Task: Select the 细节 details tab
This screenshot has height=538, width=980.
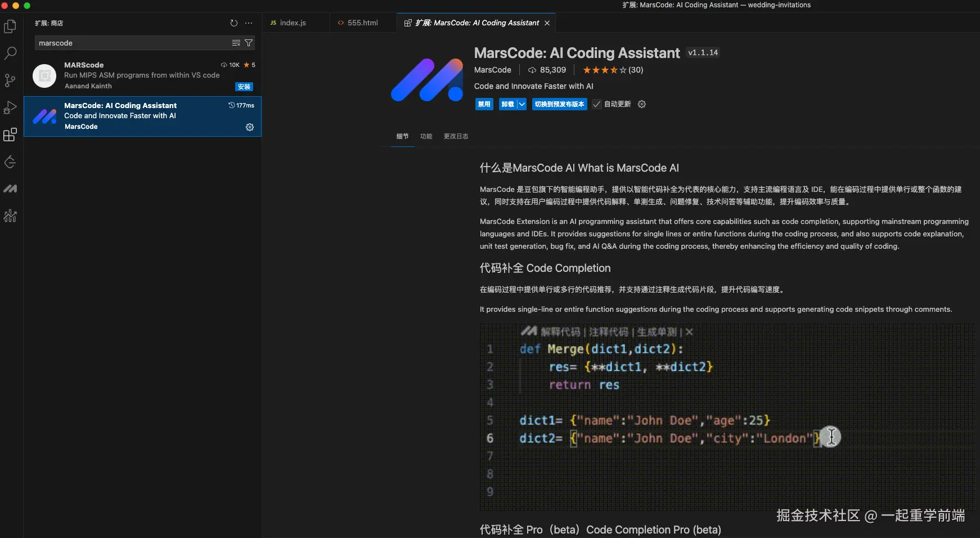Action: tap(402, 136)
